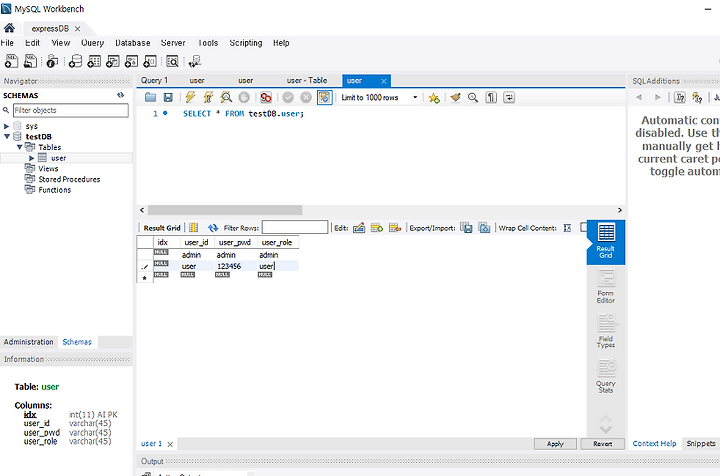
Task: Save the script to file icon
Action: [168, 97]
